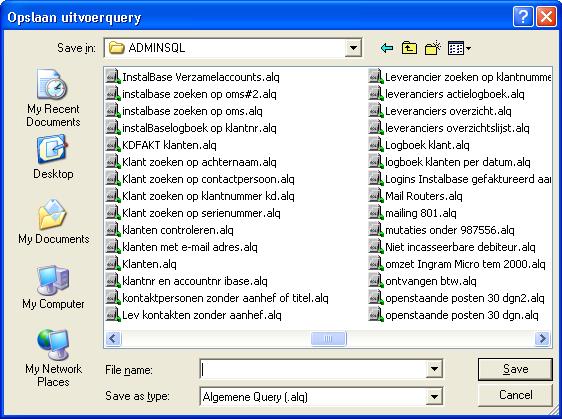The image size is (562, 419).
Task: Click the file icon of instalbase zoeken op oms.alq
Action: coord(113,111)
